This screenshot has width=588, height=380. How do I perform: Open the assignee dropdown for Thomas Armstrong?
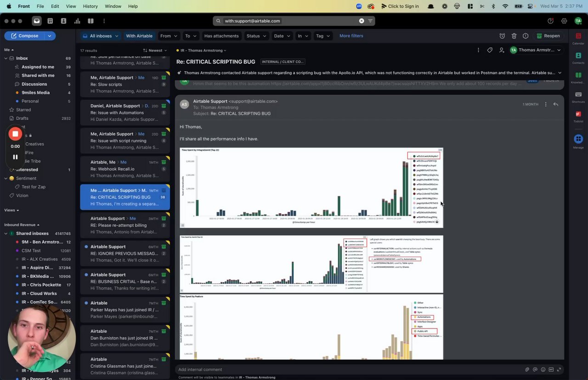(536, 50)
